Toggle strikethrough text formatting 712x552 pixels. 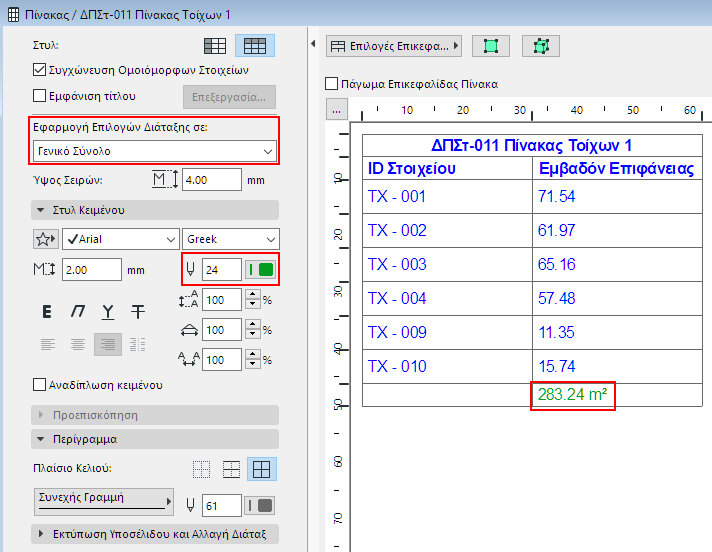click(x=138, y=312)
